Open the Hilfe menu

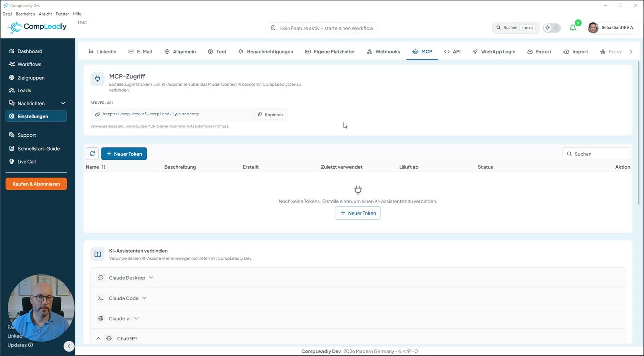tap(77, 14)
